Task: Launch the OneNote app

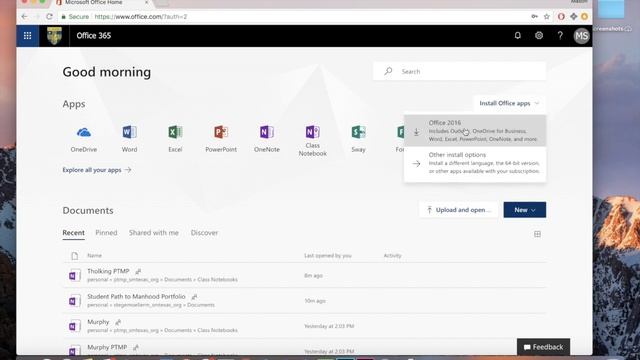Action: [x=267, y=139]
